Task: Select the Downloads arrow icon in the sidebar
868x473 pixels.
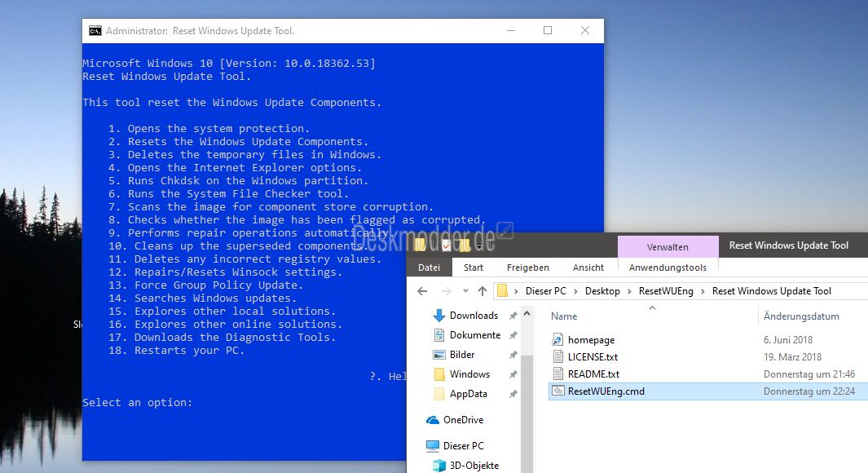Action: (x=439, y=316)
